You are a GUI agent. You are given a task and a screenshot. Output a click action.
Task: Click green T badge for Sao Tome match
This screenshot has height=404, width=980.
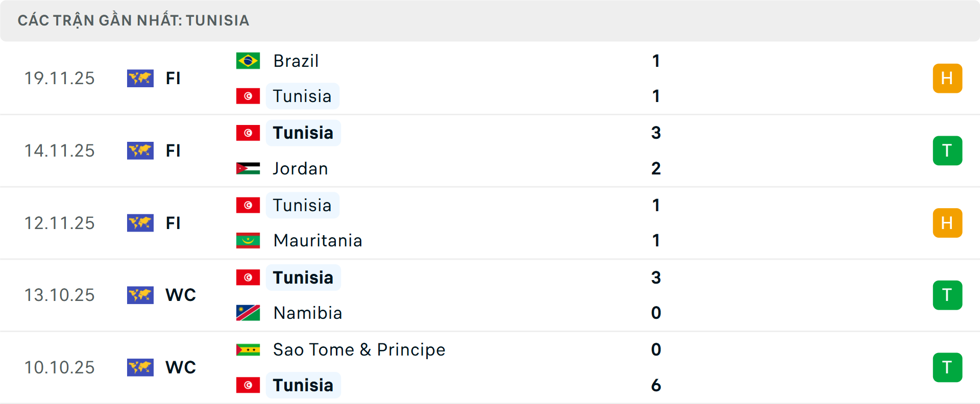[x=947, y=367]
